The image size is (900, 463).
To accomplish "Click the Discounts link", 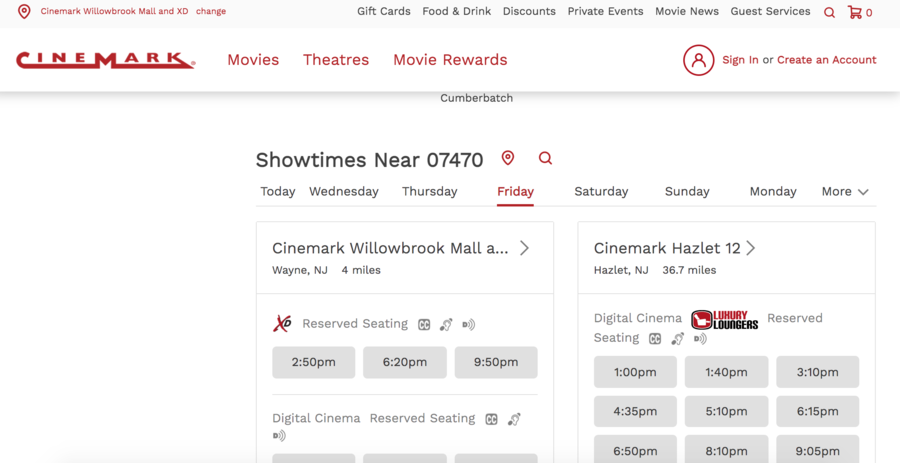I will coord(529,11).
